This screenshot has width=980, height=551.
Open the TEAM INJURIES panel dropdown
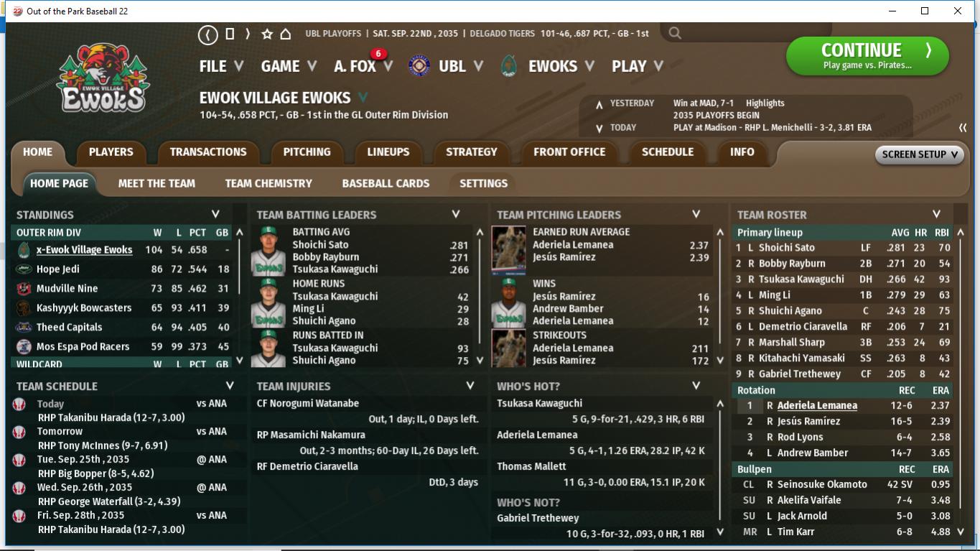[x=470, y=386]
